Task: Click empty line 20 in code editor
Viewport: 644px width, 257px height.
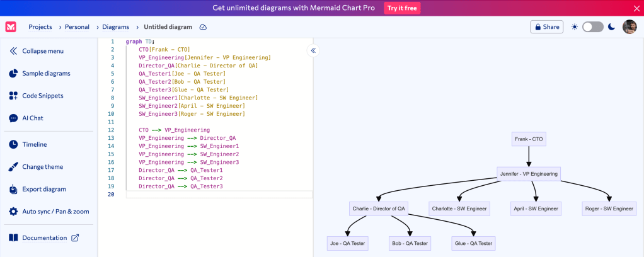Action: click(214, 195)
